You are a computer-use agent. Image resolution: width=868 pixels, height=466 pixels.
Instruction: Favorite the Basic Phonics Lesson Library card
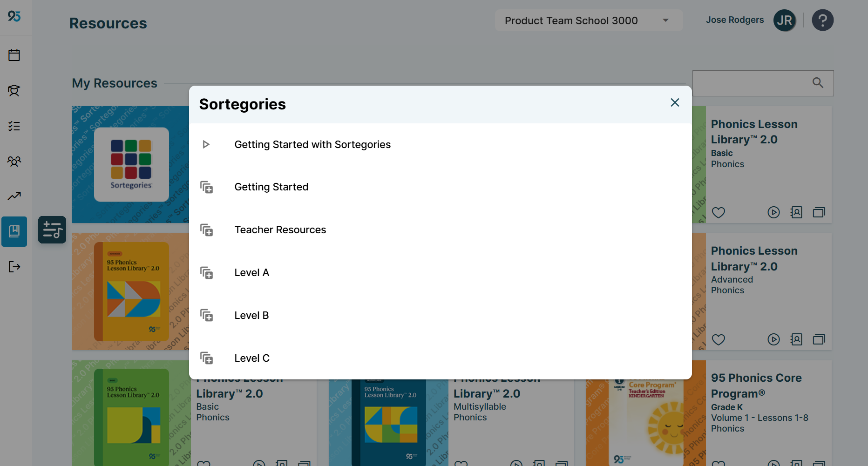pos(719,212)
